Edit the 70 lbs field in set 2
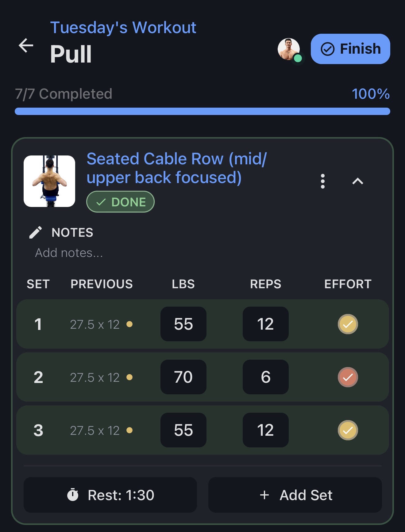The image size is (405, 532). (x=183, y=377)
